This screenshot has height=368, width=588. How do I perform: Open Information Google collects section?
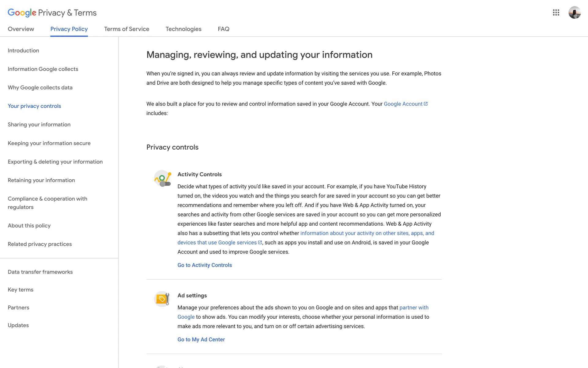coord(43,69)
